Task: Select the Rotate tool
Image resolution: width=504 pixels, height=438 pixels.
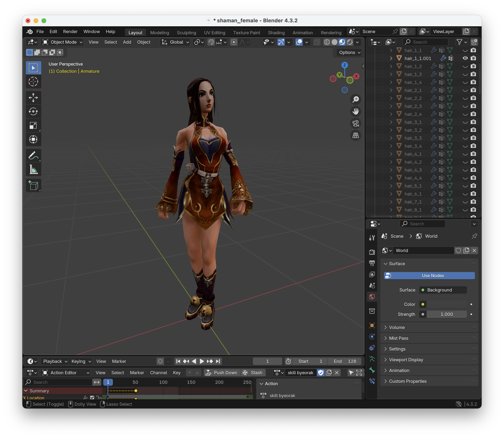Action: pyautogui.click(x=33, y=111)
